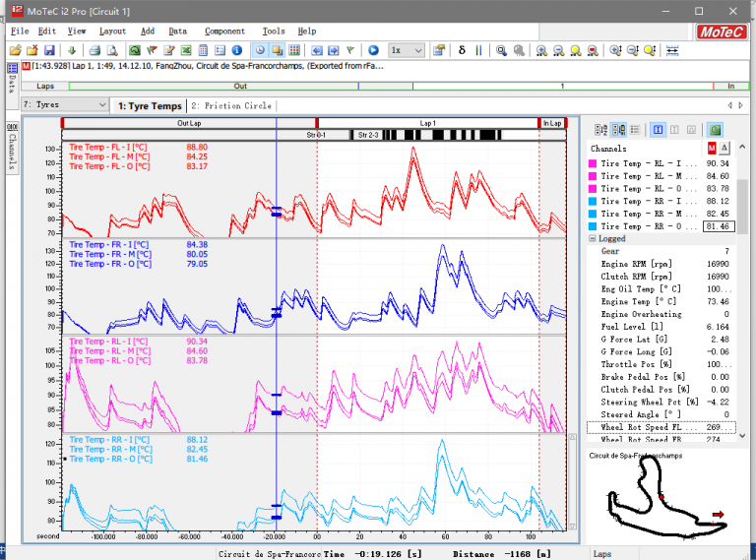Select the Wheel Rot Speed FL channel
756x560 pixels.
[661, 427]
